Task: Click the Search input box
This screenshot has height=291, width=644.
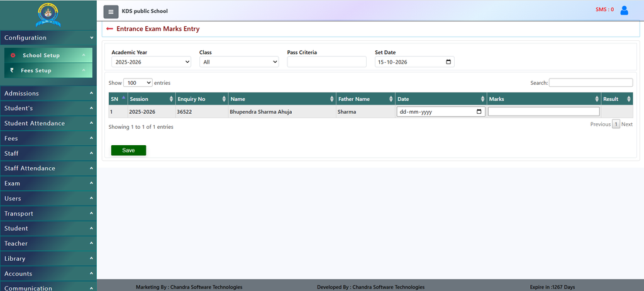Action: [591, 82]
